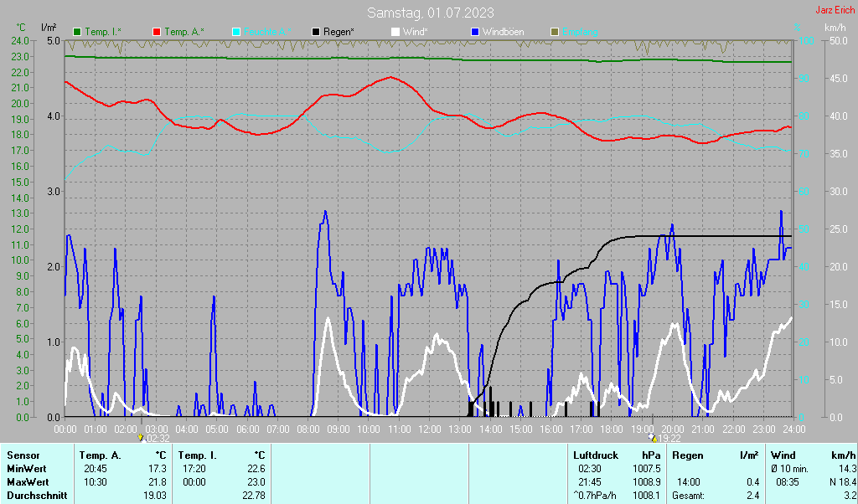Click the red Temp. A. legend swatch
The image size is (858, 504).
pyautogui.click(x=157, y=33)
